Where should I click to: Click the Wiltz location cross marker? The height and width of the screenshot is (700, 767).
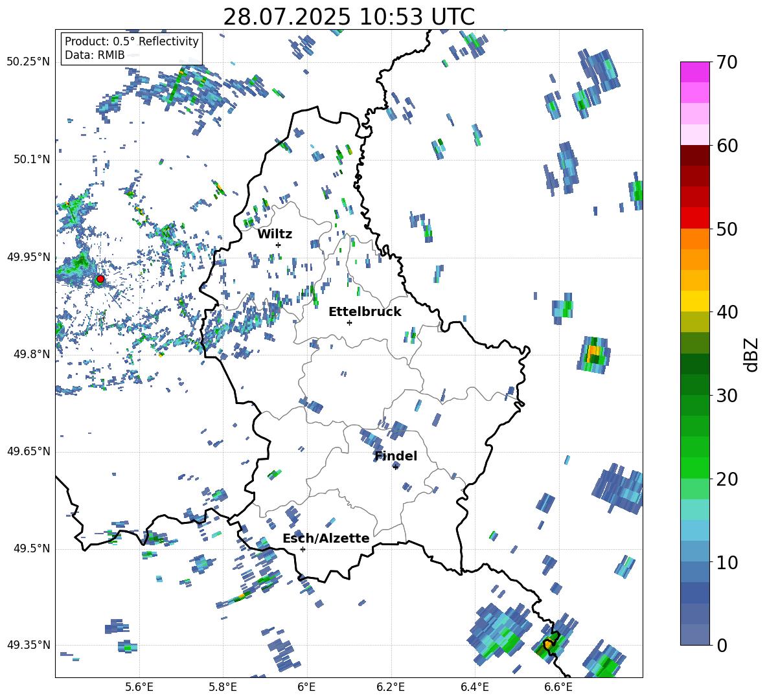pos(278,245)
